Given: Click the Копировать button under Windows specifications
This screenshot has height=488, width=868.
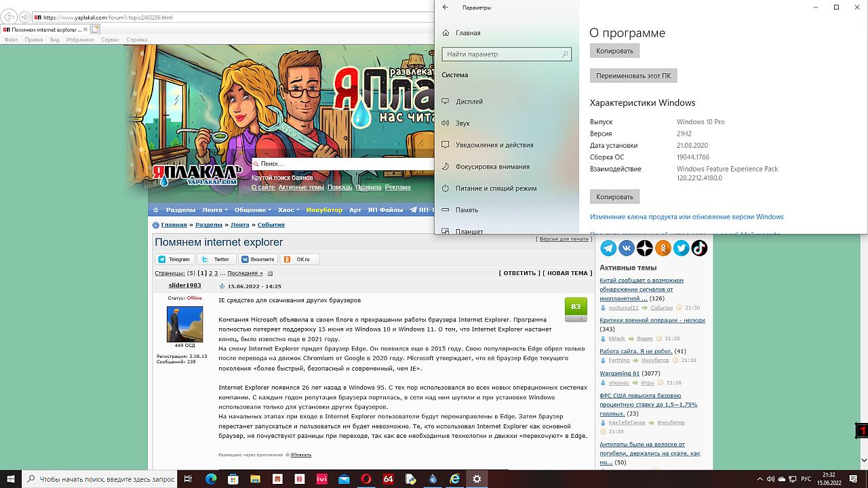Looking at the screenshot, I should tap(614, 197).
